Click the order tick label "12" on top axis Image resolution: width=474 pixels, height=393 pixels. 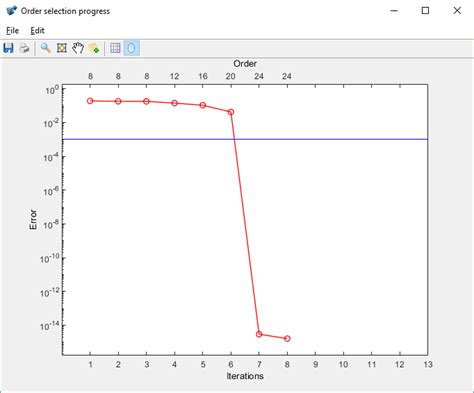(174, 76)
